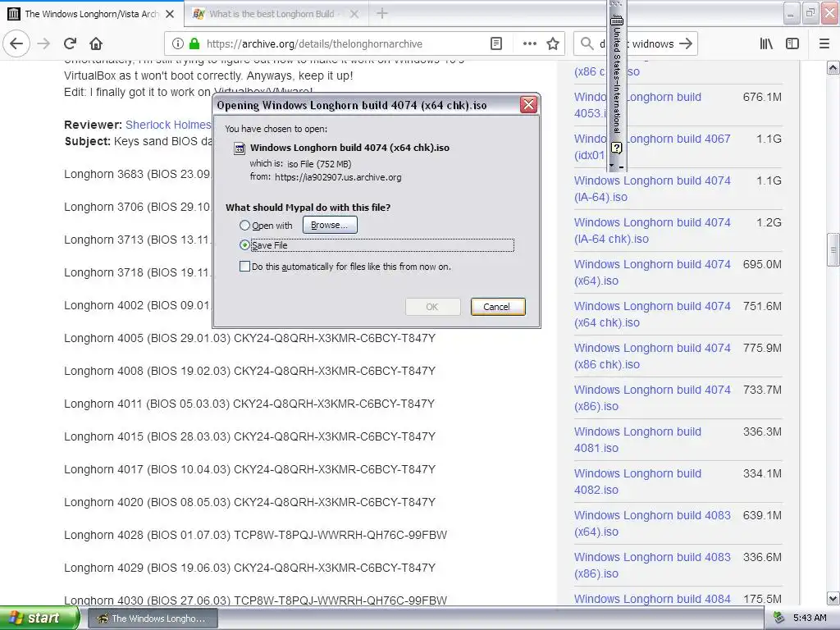
Task: Download Longhorn build 4074 (x64).iso
Action: click(652, 272)
